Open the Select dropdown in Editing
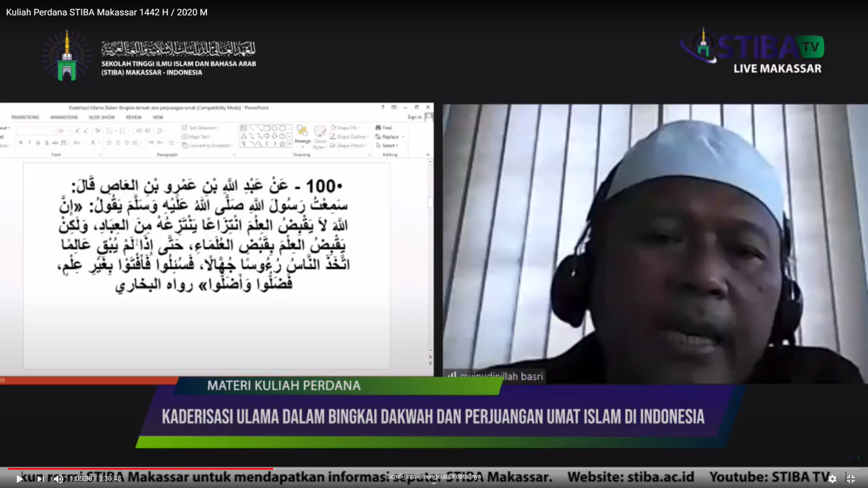 [390, 145]
